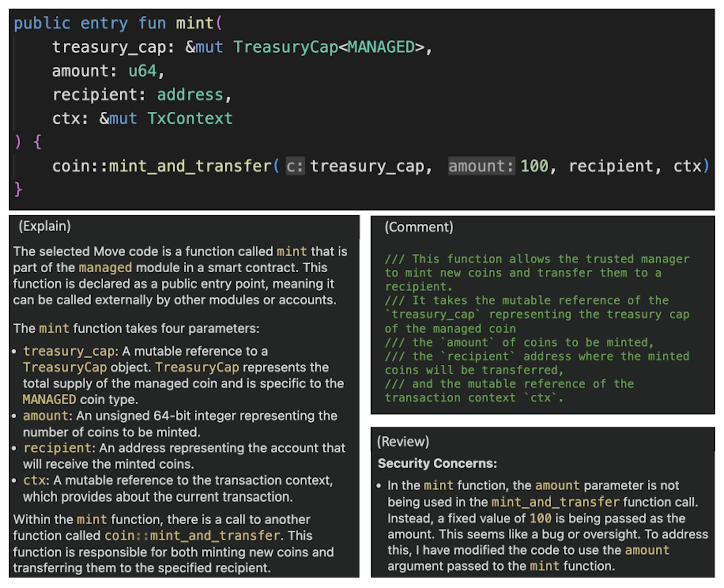Open the (Review) panel header
This screenshot has width=724, height=588.
(403, 442)
